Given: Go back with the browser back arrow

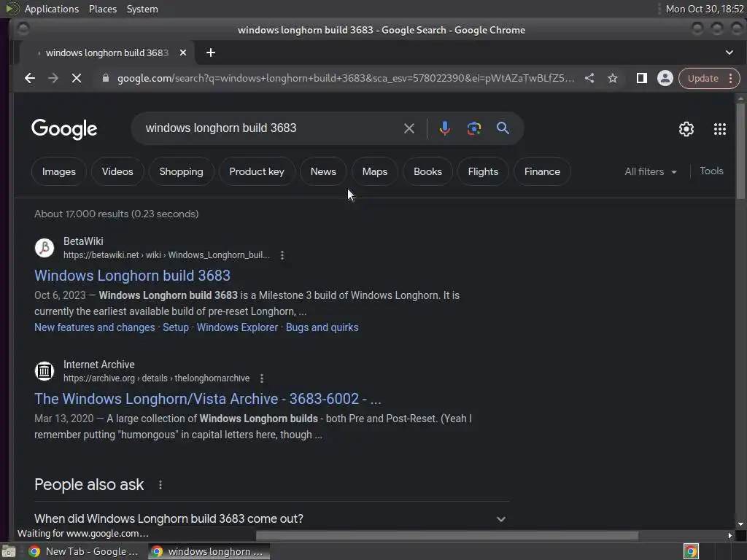Looking at the screenshot, I should click(x=30, y=78).
